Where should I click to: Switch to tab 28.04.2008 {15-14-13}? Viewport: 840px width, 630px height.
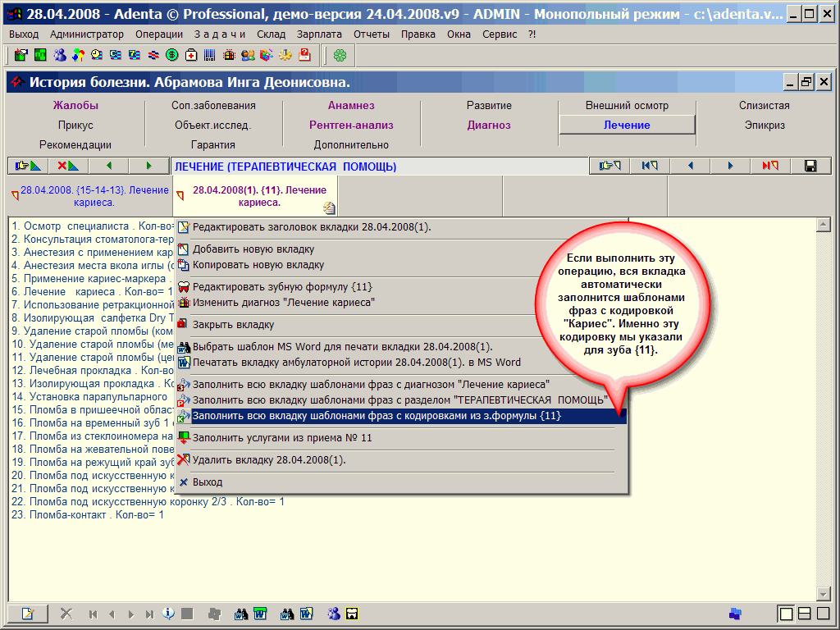[92, 195]
